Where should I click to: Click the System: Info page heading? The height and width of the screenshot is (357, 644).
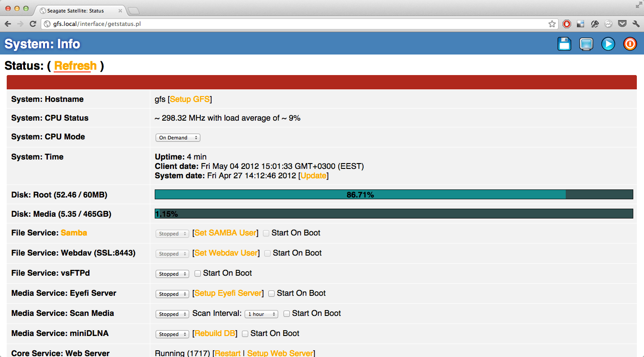point(42,44)
